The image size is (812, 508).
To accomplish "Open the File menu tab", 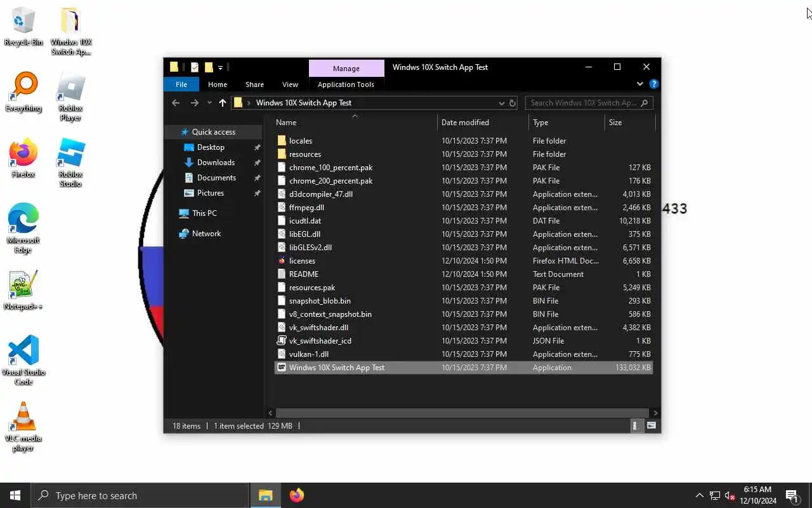I will pyautogui.click(x=181, y=84).
